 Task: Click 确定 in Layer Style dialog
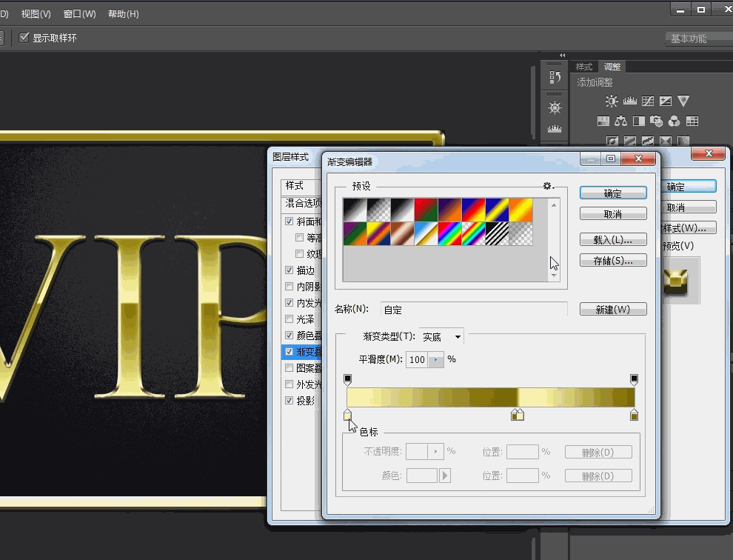[x=689, y=187]
